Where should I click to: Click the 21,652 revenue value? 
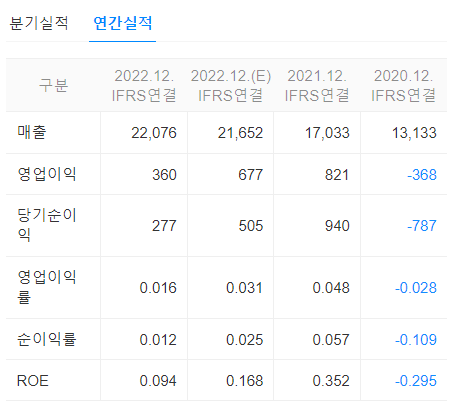point(240,133)
